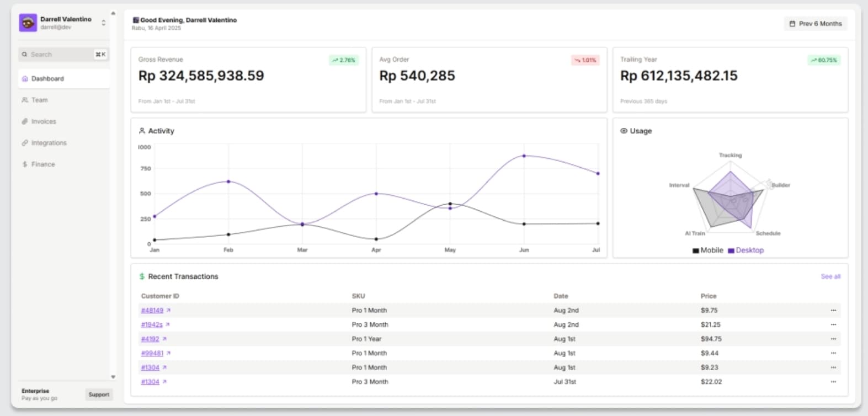This screenshot has width=868, height=416.
Task: Click the Invoices paperclip icon
Action: click(x=25, y=121)
